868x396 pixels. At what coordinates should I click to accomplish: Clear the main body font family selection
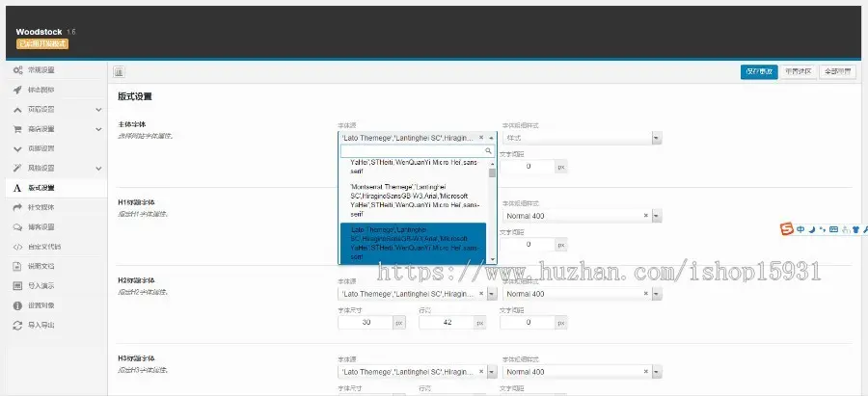(x=480, y=137)
